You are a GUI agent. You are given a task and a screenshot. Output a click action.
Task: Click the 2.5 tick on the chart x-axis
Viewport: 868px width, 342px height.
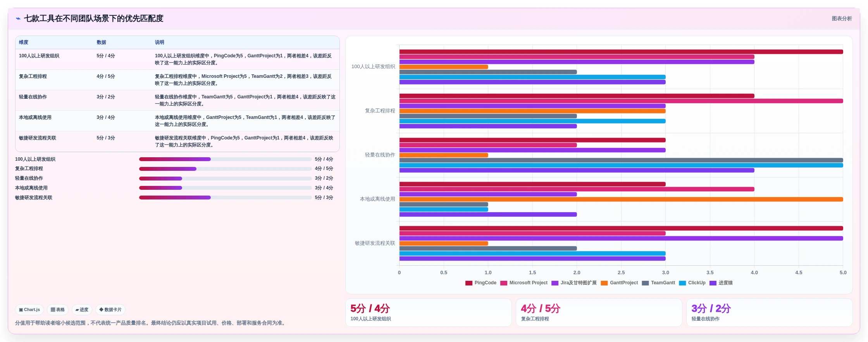tap(621, 273)
